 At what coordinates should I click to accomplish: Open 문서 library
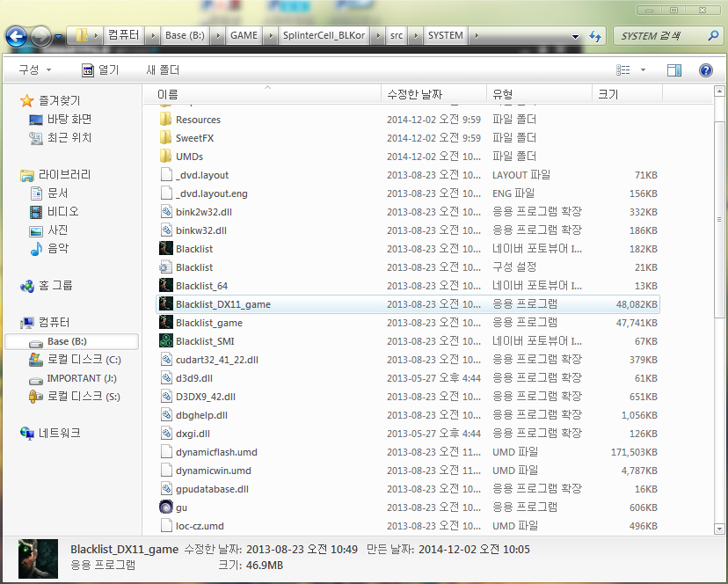[x=48, y=193]
